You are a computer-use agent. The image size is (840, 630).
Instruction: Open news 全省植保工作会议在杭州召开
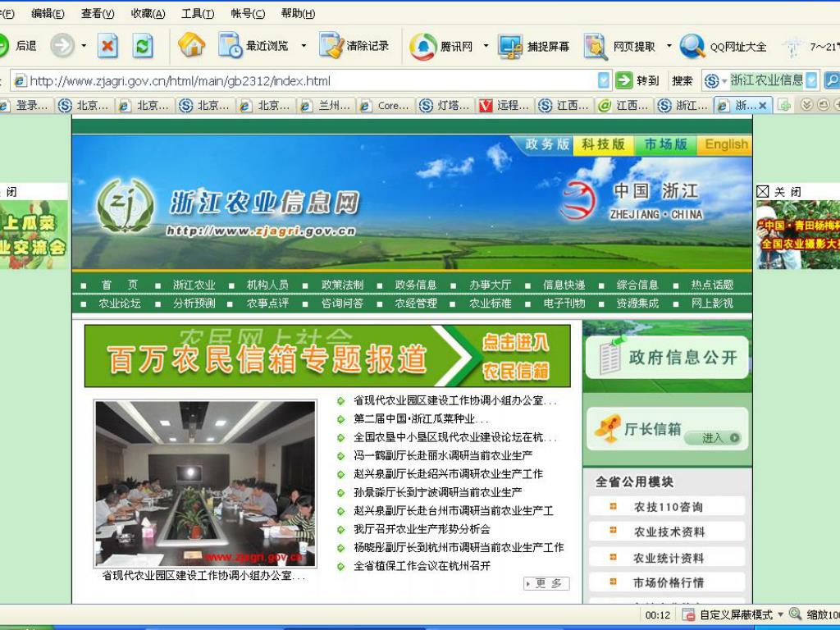pos(422,566)
